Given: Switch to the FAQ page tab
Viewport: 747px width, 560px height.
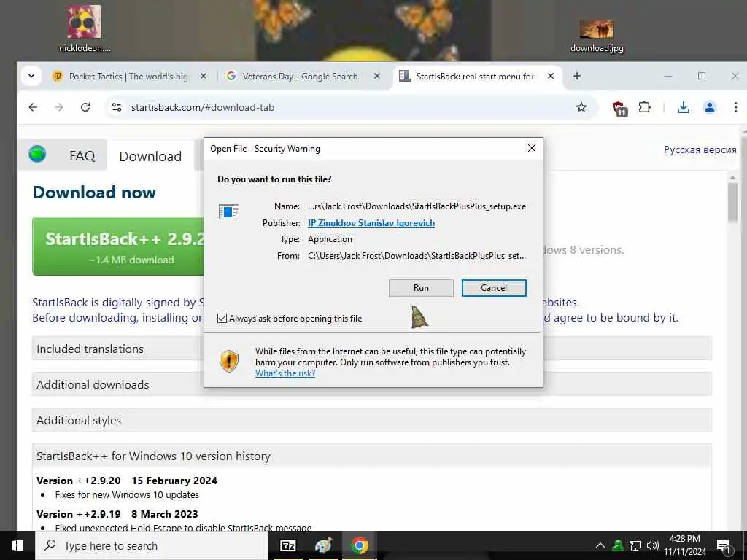Looking at the screenshot, I should coord(82,156).
